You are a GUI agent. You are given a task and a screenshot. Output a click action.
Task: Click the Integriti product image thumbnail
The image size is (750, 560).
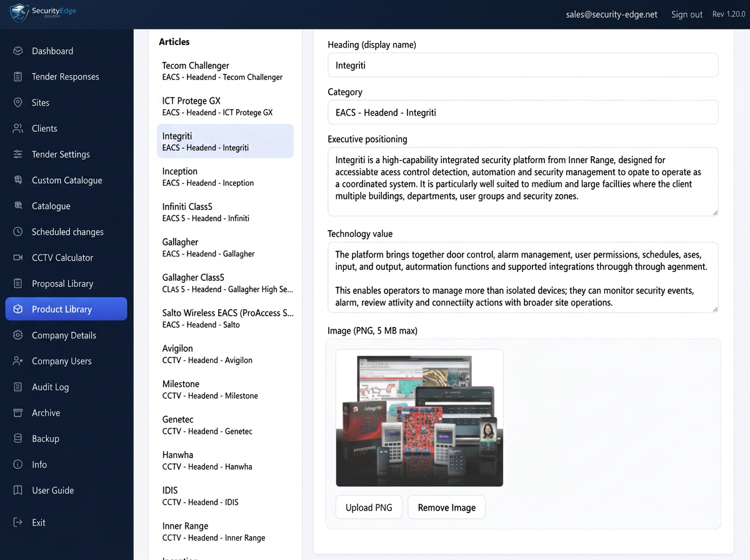(419, 418)
